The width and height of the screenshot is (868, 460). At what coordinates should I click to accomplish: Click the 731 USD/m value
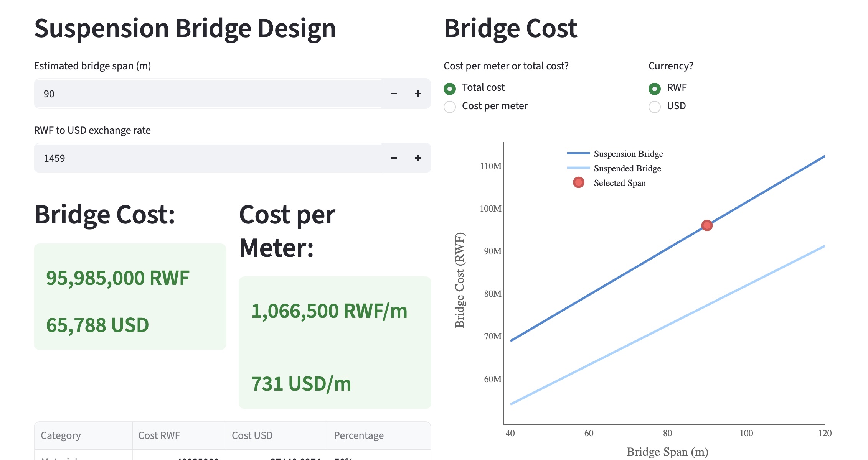pos(301,384)
